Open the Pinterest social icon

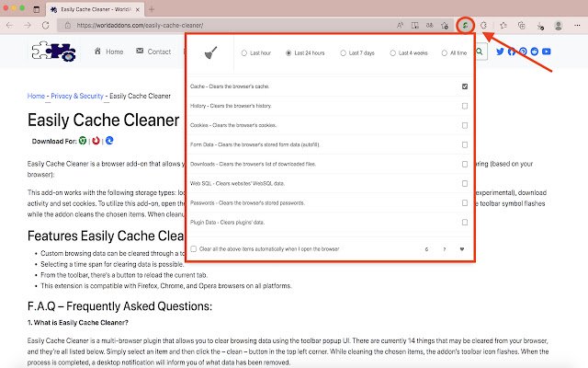[x=523, y=52]
